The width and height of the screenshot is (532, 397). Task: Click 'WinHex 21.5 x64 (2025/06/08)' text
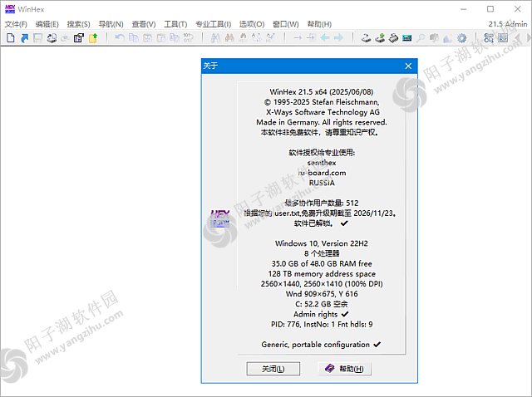pos(322,92)
